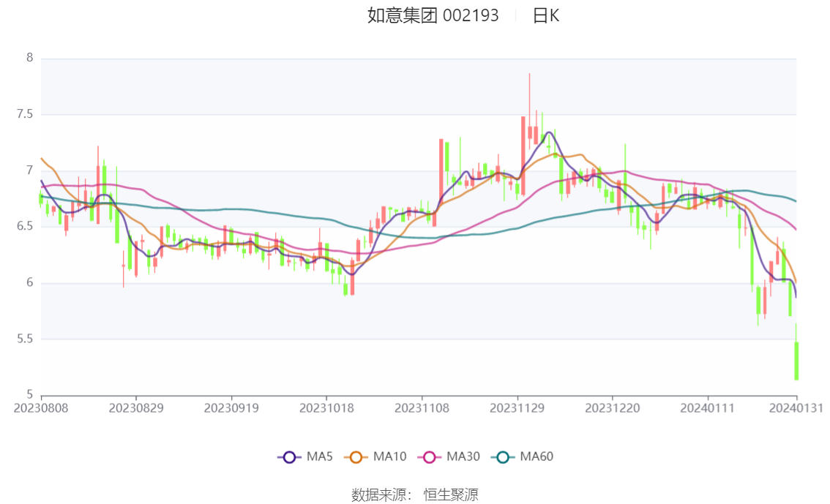
Task: Select the 20240131 date axis label
Action: (x=796, y=408)
